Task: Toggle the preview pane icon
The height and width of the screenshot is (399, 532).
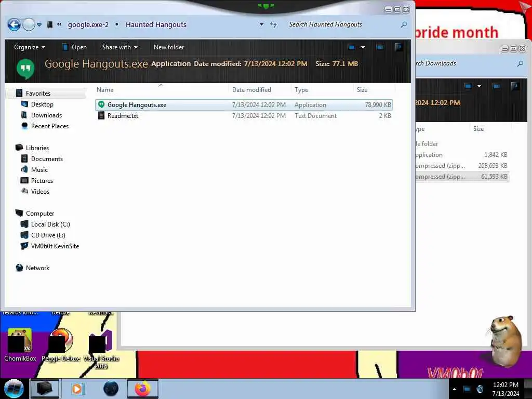Action: coord(380,47)
